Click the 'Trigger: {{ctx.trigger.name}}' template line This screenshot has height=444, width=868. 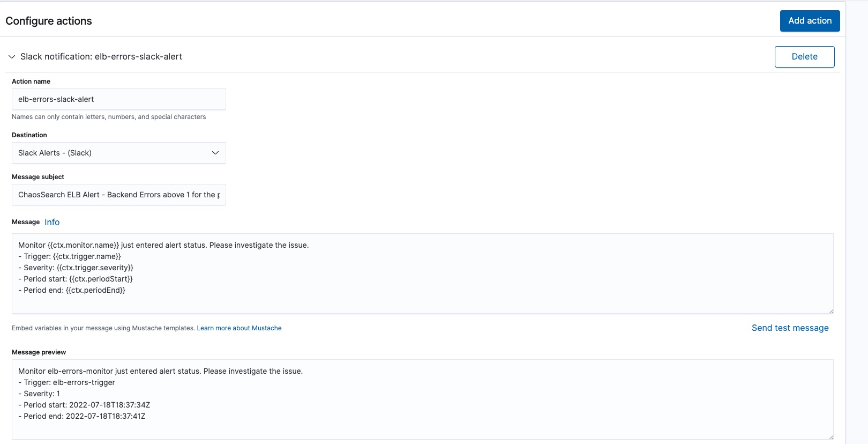pos(70,256)
